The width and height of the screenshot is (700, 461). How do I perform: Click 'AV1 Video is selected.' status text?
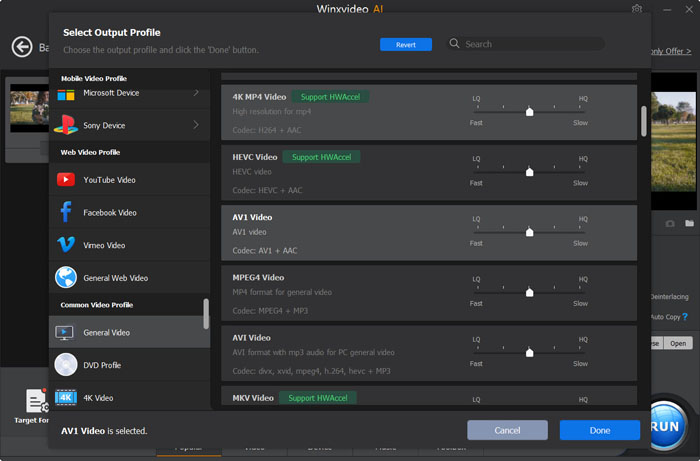(104, 431)
